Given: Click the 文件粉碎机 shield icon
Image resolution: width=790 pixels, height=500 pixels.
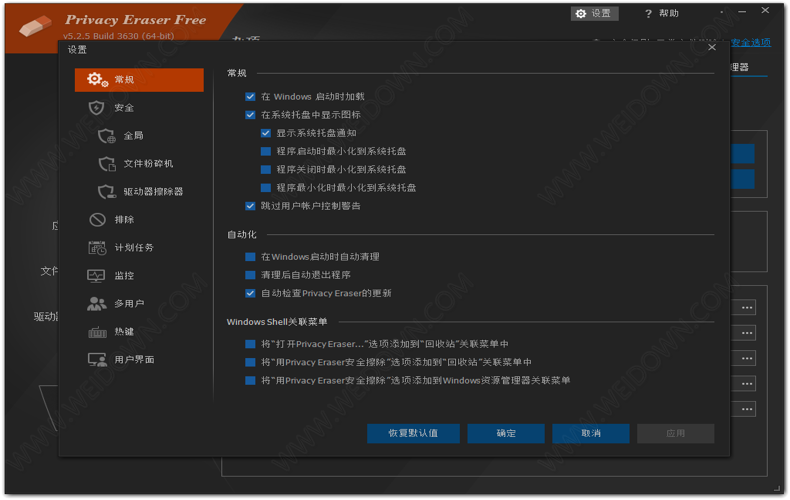Looking at the screenshot, I should pyautogui.click(x=107, y=164).
